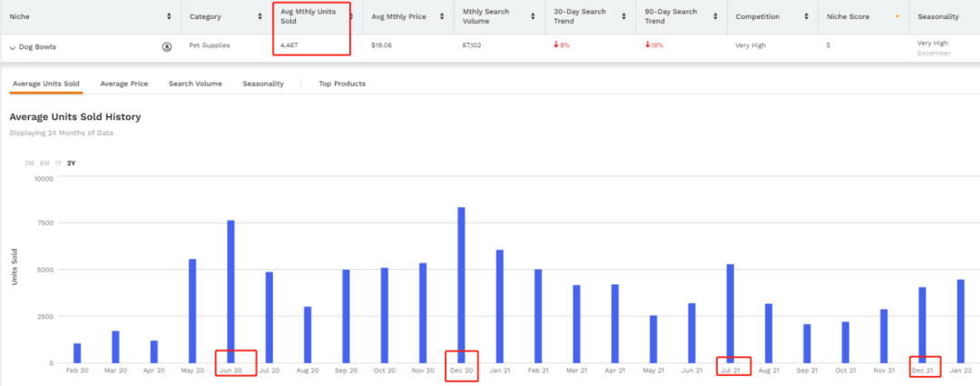Screen dimensions: 980x386
Task: Click the Jul 21 chart bar
Action: (730, 313)
